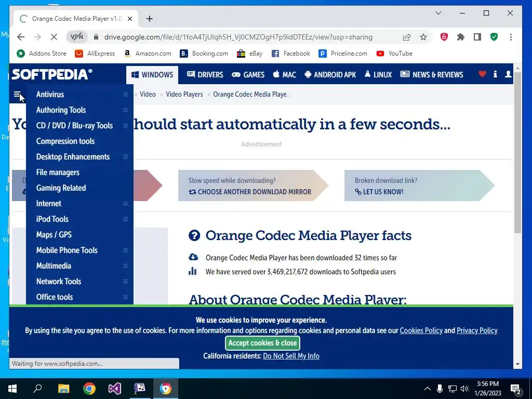Open the Facebook bookmark
This screenshot has height=399, width=532.
click(291, 54)
